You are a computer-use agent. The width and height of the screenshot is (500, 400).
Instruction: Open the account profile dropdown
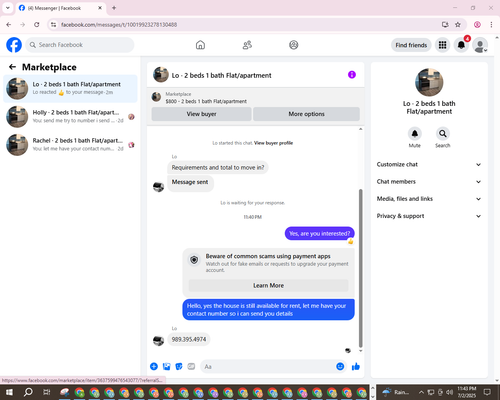tap(480, 45)
